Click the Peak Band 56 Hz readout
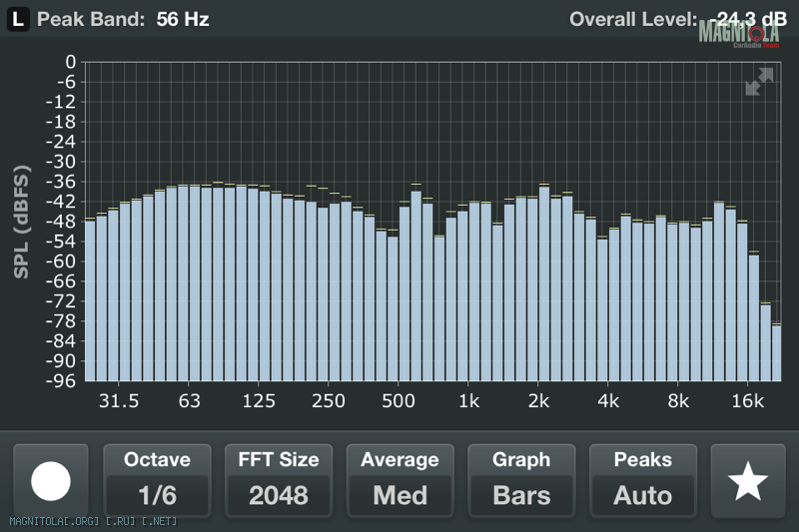 pos(123,19)
